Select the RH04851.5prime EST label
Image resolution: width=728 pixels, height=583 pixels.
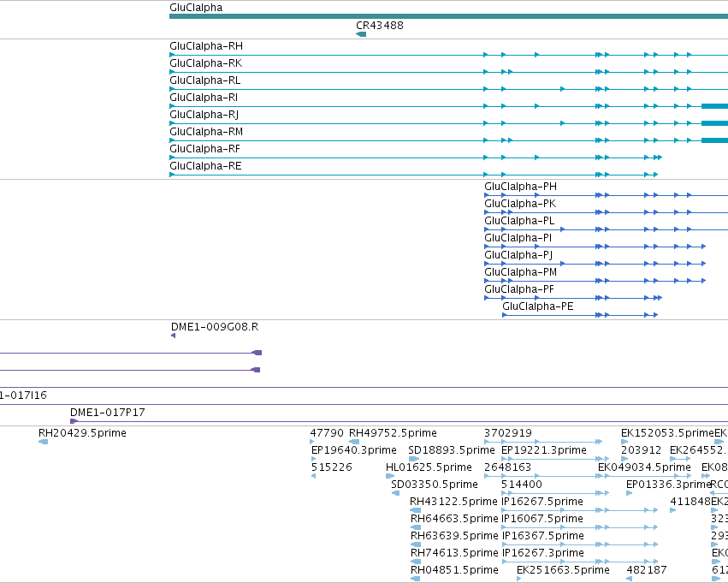(x=454, y=570)
